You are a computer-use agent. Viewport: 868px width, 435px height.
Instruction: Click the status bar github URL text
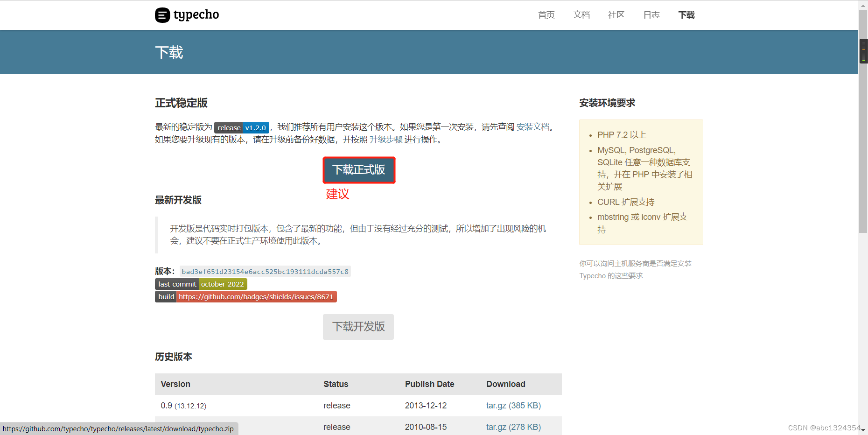(119, 428)
